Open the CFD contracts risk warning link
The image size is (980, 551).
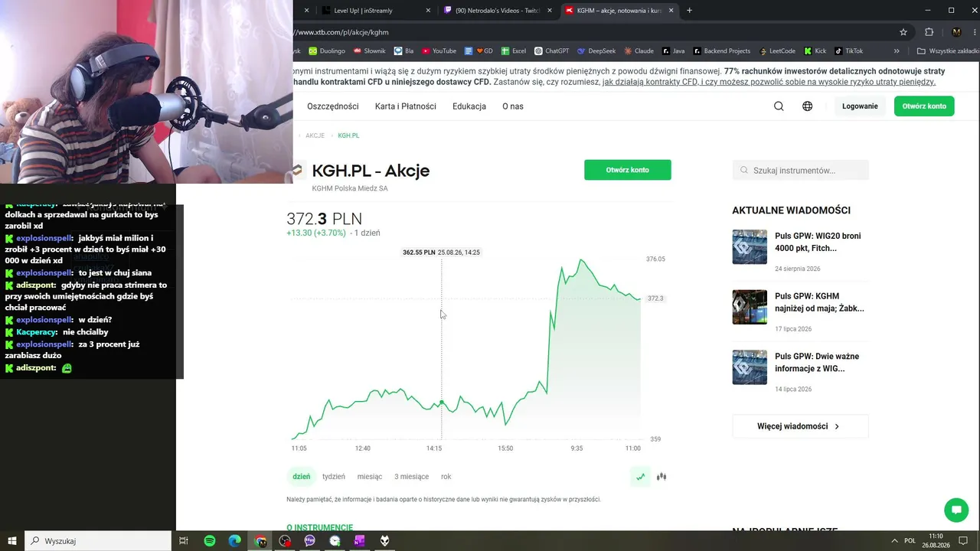[769, 82]
